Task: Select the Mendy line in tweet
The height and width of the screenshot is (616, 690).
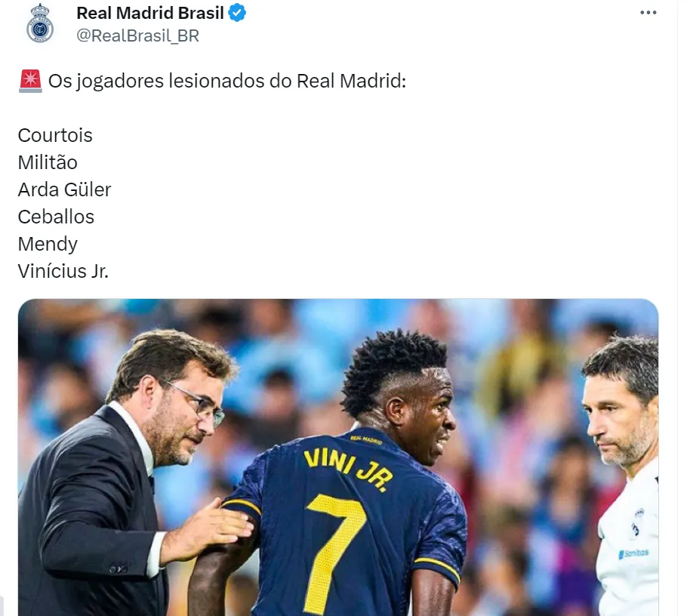Action: [48, 244]
